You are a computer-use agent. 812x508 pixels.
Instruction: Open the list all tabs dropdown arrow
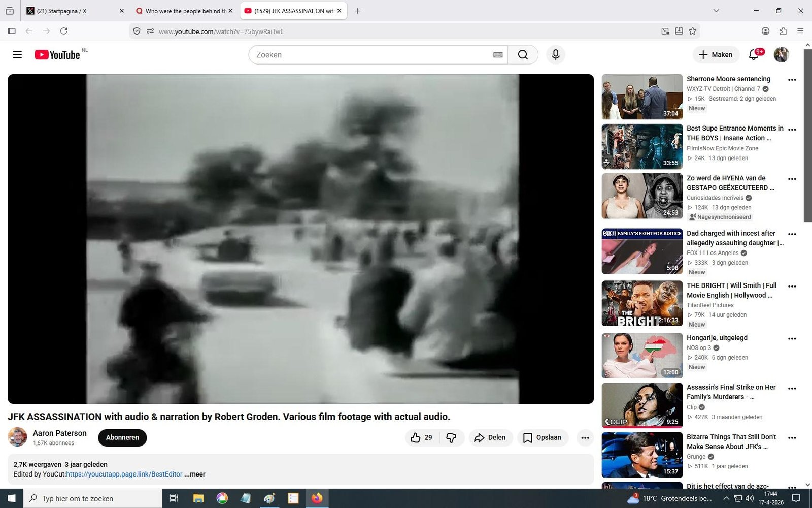716,11
